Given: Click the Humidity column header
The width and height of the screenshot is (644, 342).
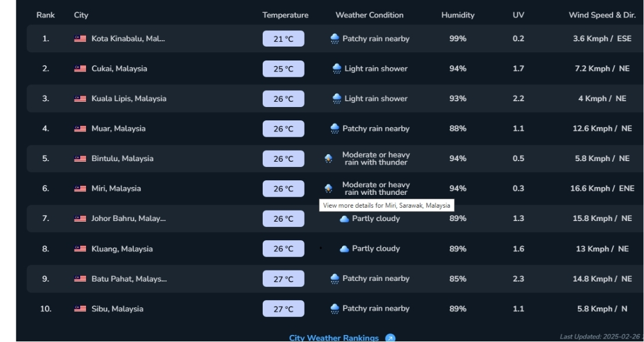Looking at the screenshot, I should [457, 15].
